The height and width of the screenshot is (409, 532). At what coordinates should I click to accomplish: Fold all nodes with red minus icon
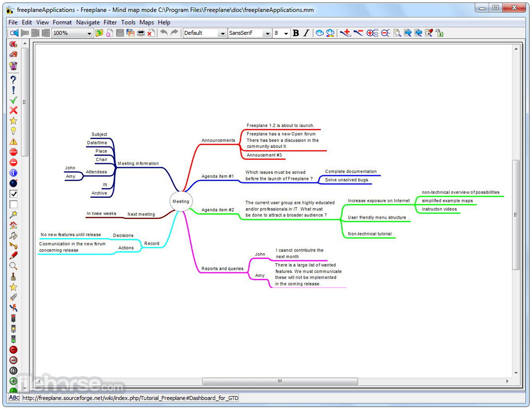coord(385,33)
